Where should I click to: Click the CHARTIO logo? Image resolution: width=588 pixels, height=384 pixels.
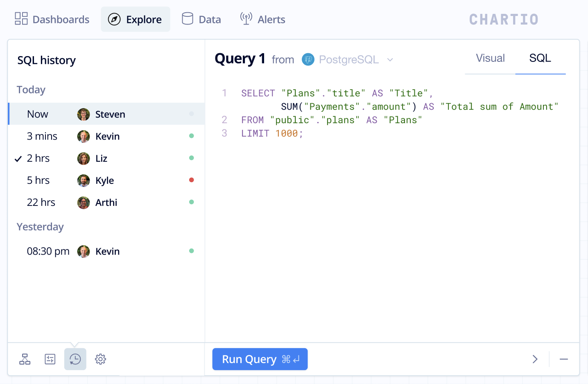point(504,20)
